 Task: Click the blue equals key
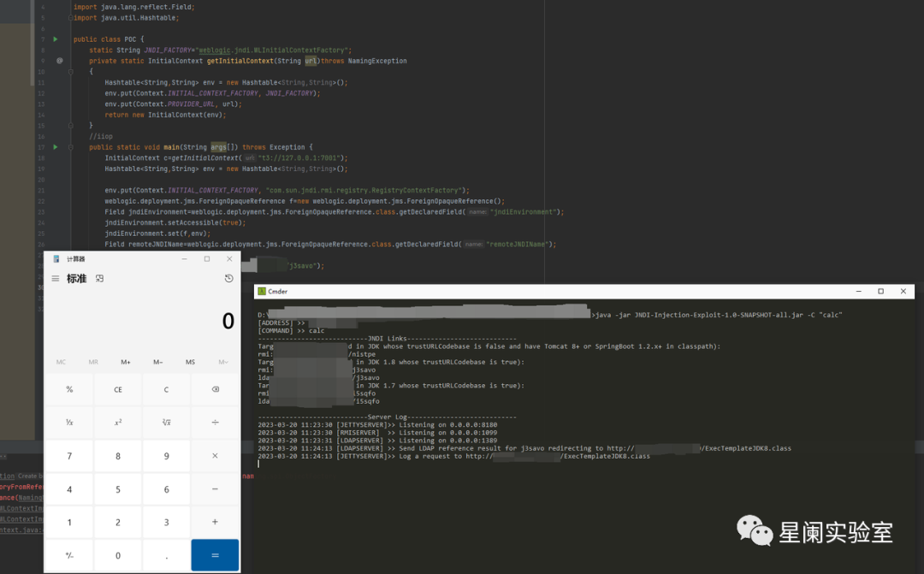(x=215, y=555)
